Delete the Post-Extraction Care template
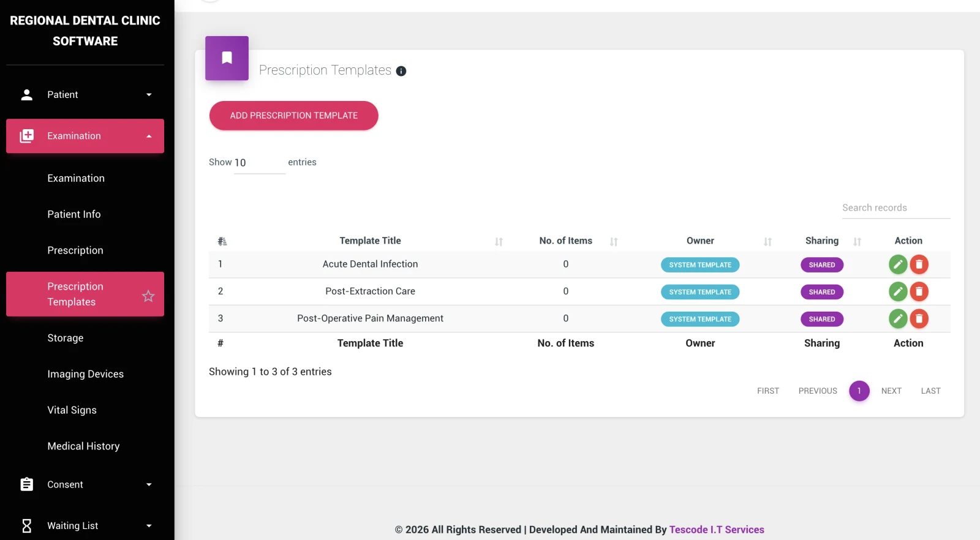 [x=919, y=291]
